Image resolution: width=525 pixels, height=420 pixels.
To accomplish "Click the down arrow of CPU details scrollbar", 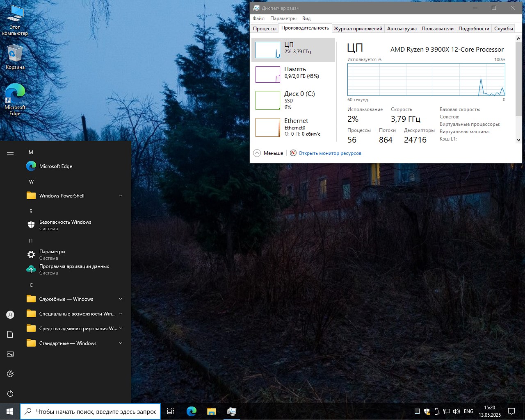I will [518, 140].
